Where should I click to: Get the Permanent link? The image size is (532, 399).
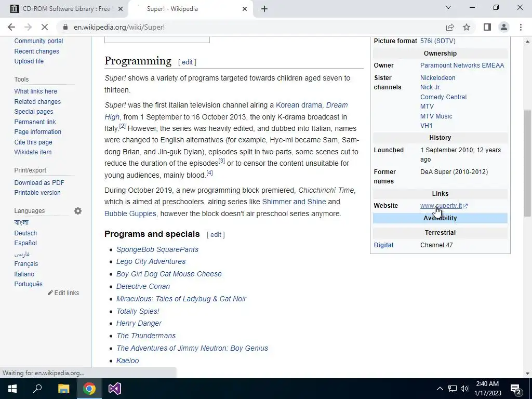coord(35,122)
